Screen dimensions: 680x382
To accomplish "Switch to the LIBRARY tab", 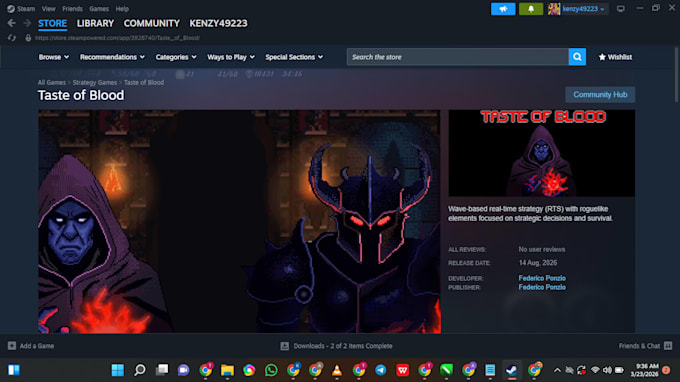I will (x=95, y=23).
